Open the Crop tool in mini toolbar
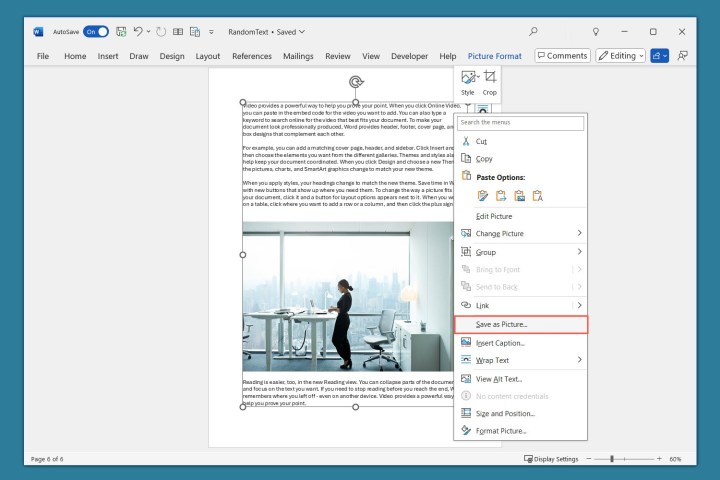This screenshot has height=480, width=720. pyautogui.click(x=489, y=81)
